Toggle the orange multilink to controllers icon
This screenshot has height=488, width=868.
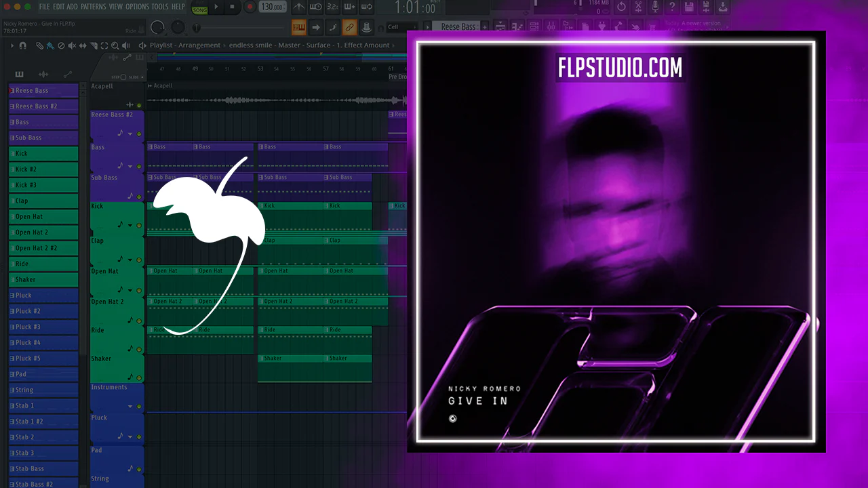[349, 27]
